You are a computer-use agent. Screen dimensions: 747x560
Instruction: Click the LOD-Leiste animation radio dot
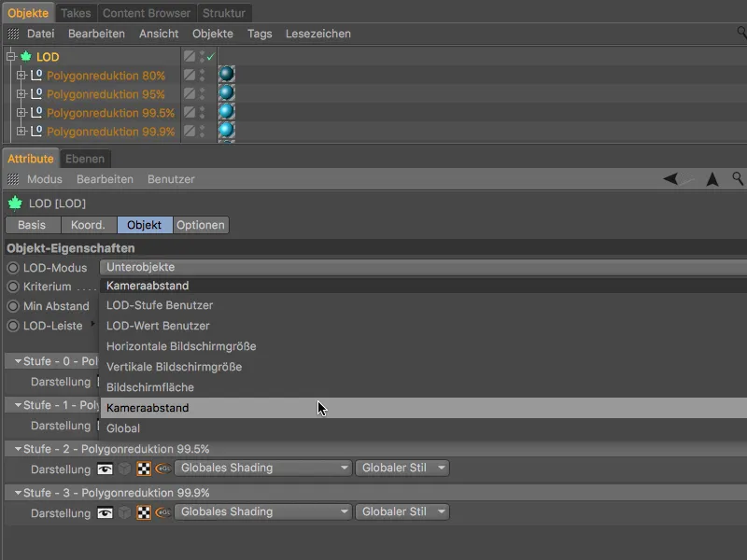coord(13,326)
